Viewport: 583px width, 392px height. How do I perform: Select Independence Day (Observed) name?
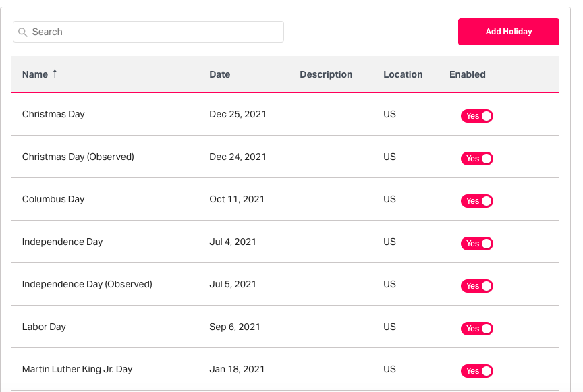(87, 284)
